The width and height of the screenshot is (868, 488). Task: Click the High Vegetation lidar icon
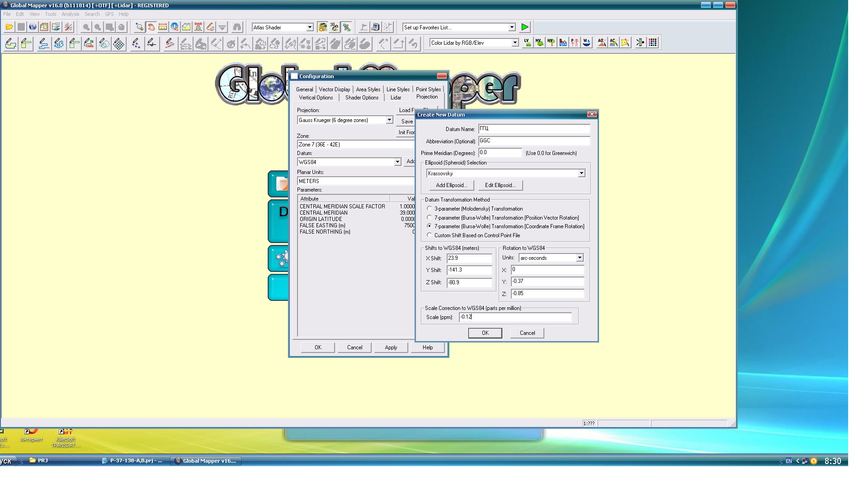pos(551,42)
